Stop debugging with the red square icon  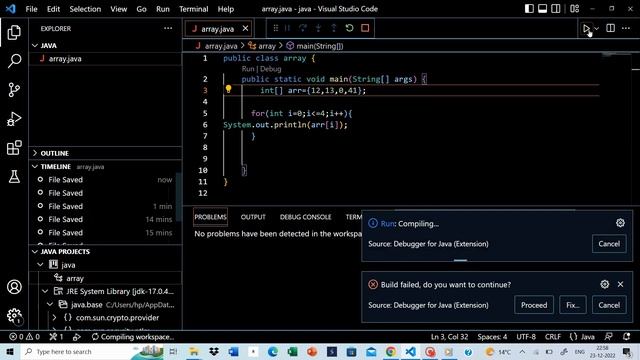[x=365, y=28]
